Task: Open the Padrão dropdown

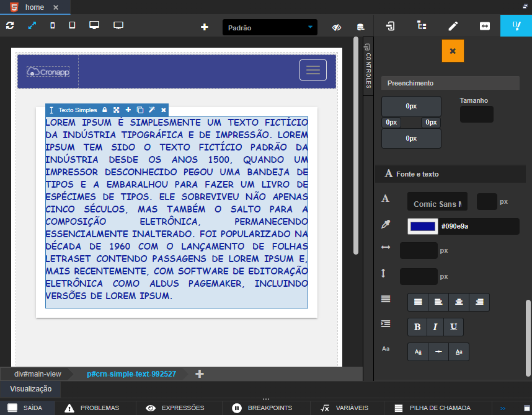Action: pos(270,27)
